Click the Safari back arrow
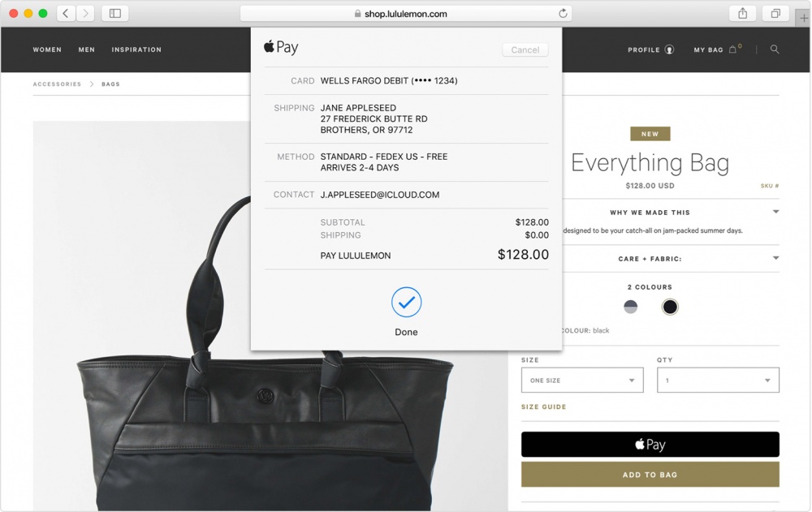 click(66, 14)
